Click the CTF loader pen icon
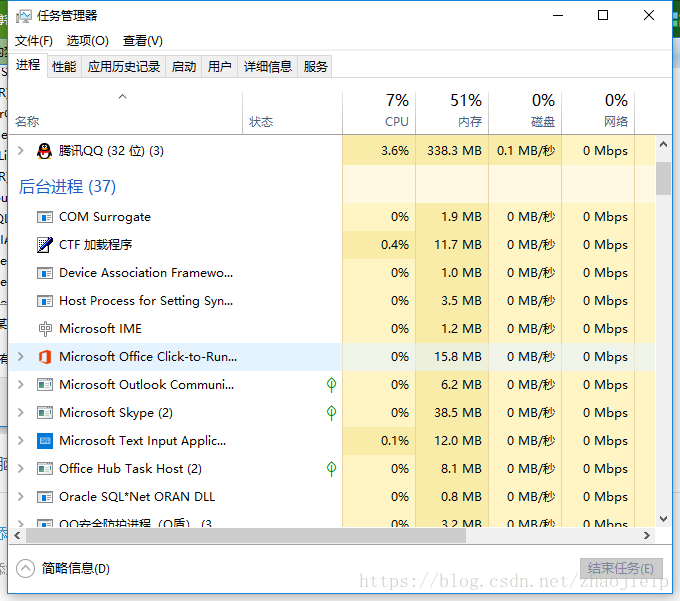680x601 pixels. coord(45,245)
